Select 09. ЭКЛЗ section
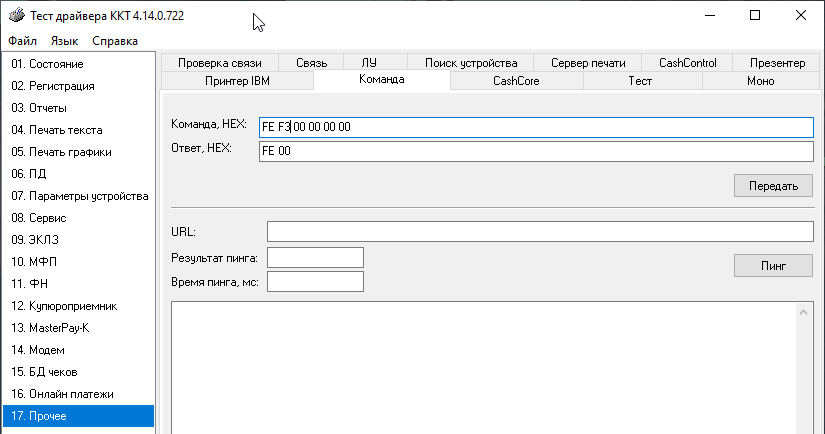The height and width of the screenshot is (434, 825). click(78, 240)
